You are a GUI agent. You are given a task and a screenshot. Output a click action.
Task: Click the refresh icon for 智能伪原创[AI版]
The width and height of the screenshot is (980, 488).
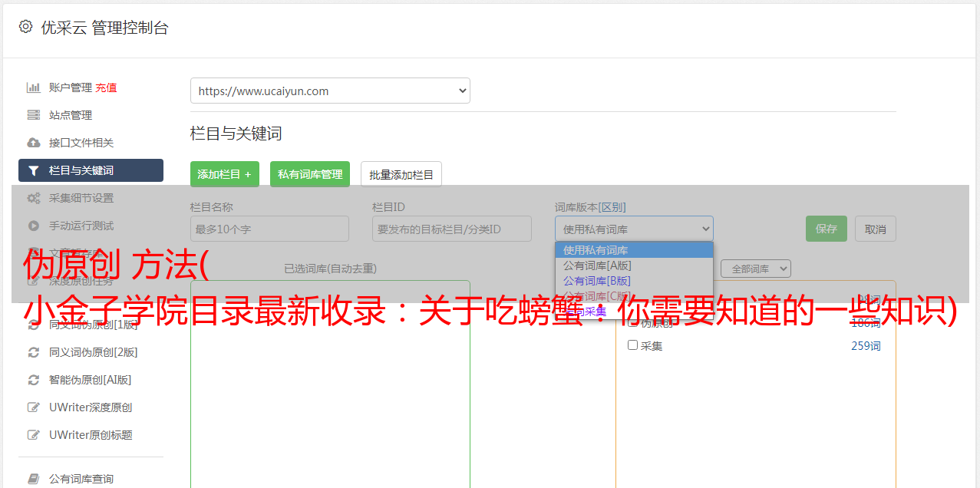pyautogui.click(x=33, y=380)
